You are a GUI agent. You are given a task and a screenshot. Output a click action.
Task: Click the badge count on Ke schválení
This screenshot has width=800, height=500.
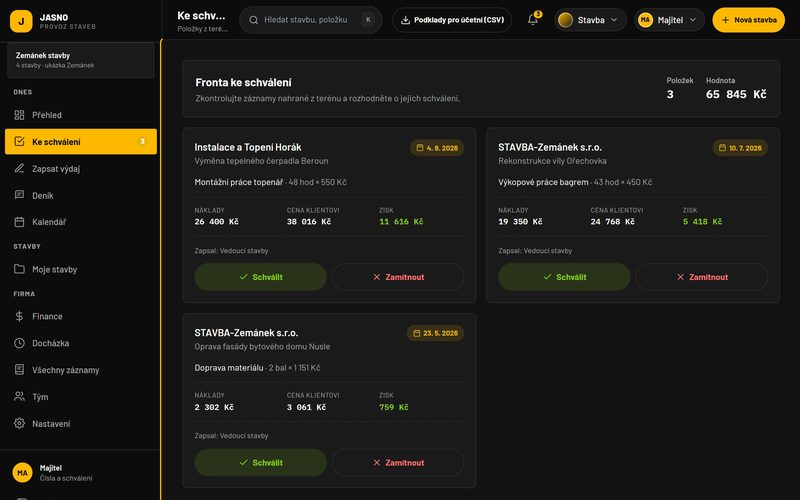click(x=142, y=141)
